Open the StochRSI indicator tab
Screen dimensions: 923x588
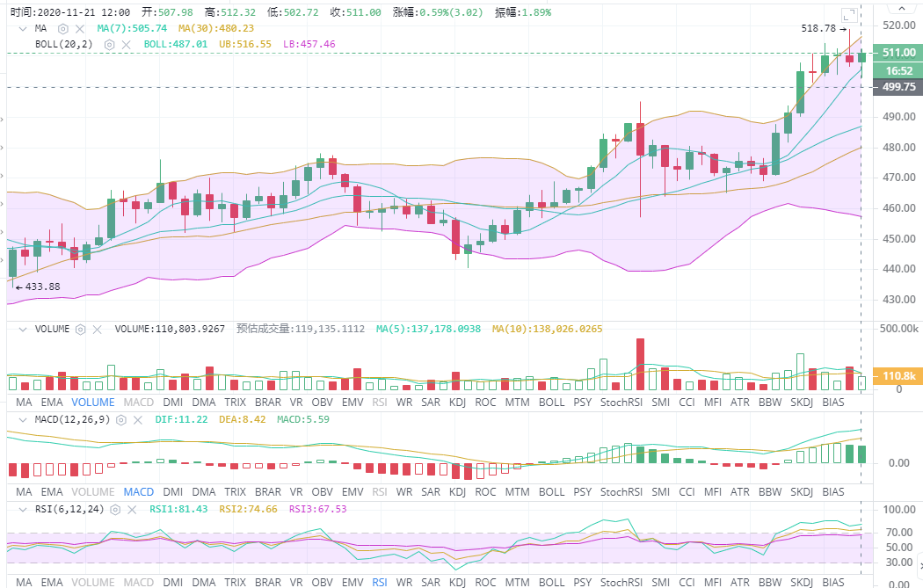pyautogui.click(x=621, y=403)
